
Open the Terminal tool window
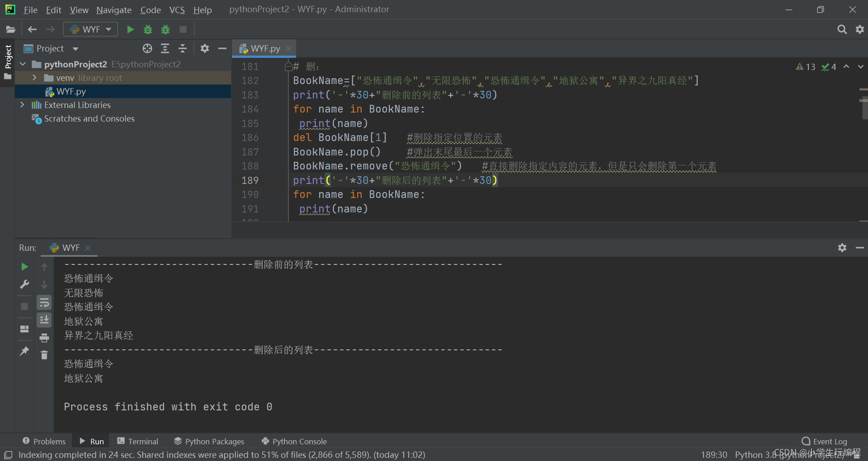[x=137, y=441]
